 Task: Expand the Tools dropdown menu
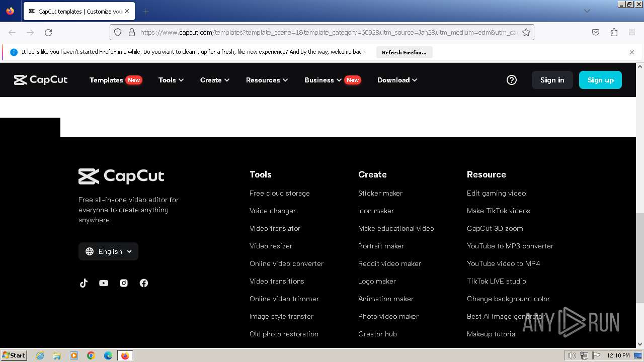(171, 80)
